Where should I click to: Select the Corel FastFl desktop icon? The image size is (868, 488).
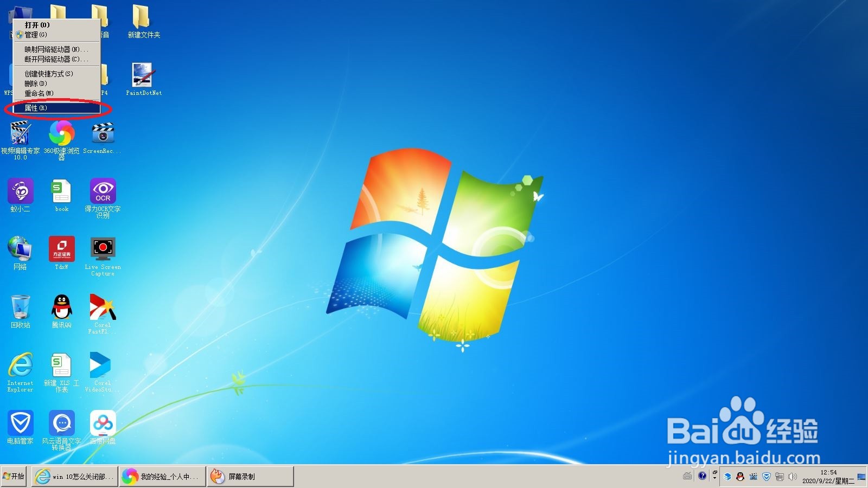point(103,313)
